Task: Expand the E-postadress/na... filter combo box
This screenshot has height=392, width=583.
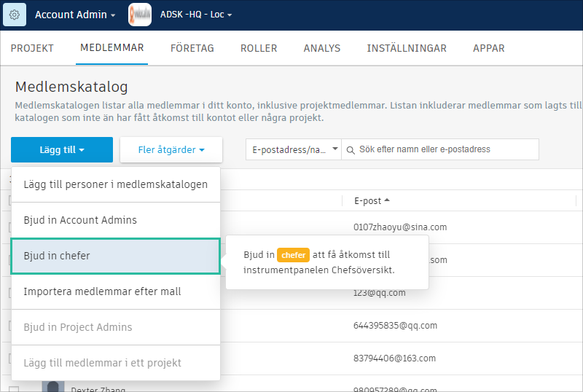Action: pyautogui.click(x=294, y=149)
